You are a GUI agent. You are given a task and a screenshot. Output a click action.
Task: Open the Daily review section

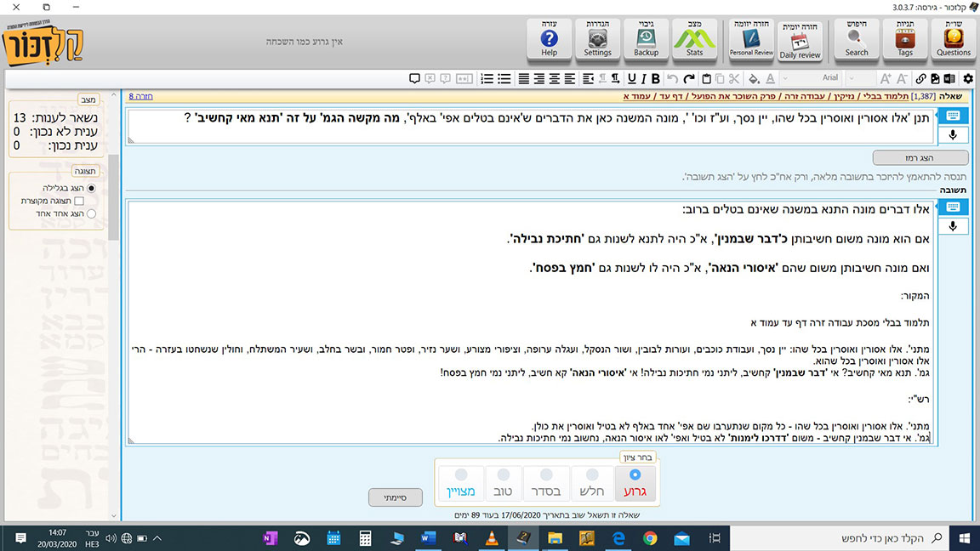[800, 43]
